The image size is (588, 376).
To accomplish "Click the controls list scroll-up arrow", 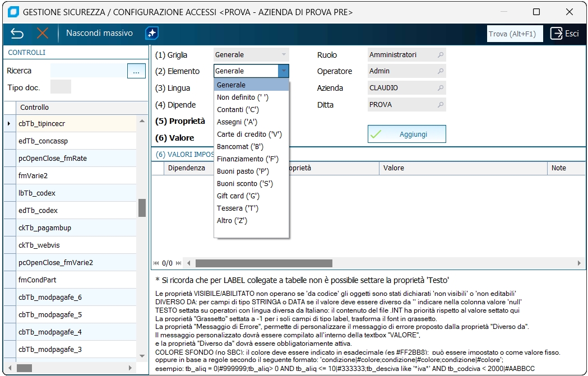I will click(x=142, y=120).
